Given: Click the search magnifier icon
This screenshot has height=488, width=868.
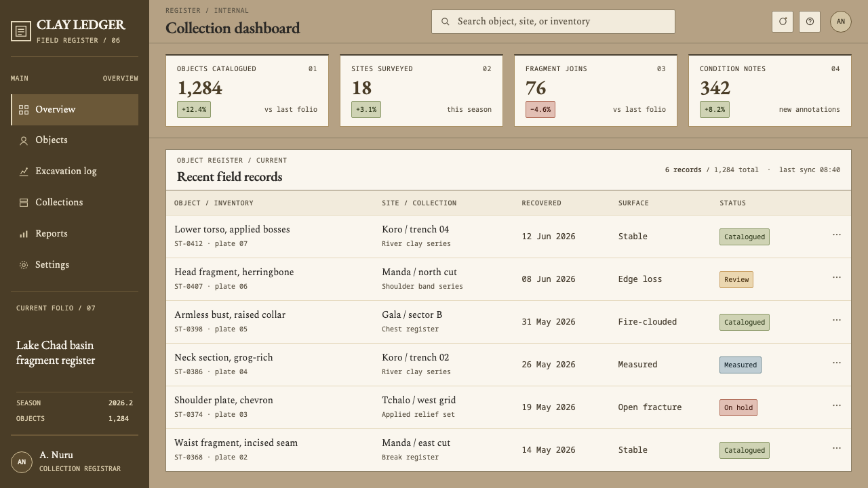Looking at the screenshot, I should pos(446,22).
